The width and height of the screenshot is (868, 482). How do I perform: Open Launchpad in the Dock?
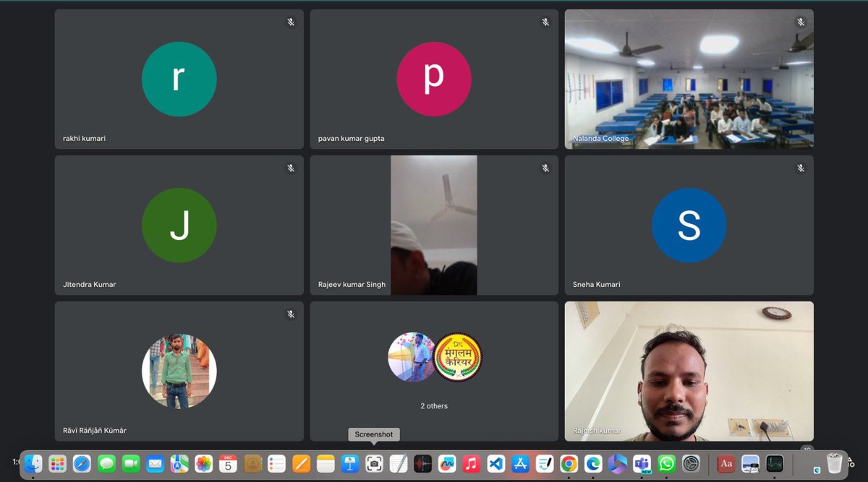click(58, 463)
